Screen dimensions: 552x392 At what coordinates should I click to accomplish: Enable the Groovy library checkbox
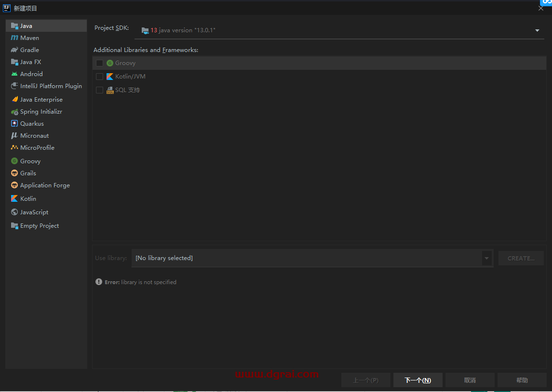click(x=99, y=63)
